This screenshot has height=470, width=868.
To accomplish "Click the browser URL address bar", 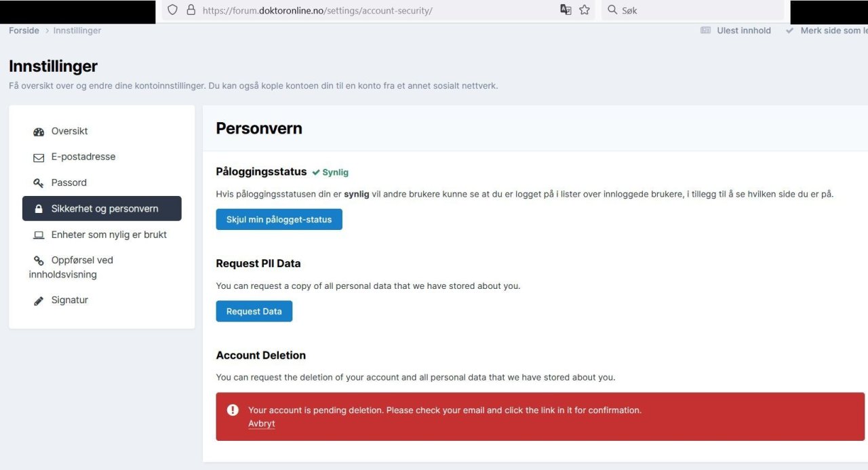I will click(x=373, y=10).
